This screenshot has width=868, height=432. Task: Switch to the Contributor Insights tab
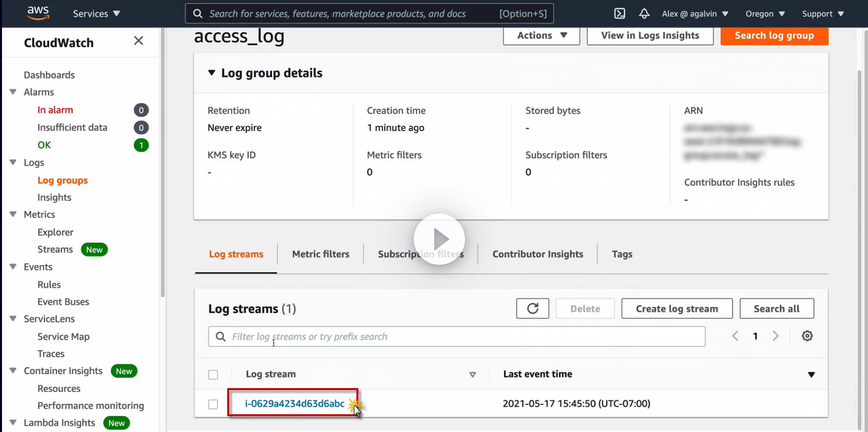(x=537, y=254)
